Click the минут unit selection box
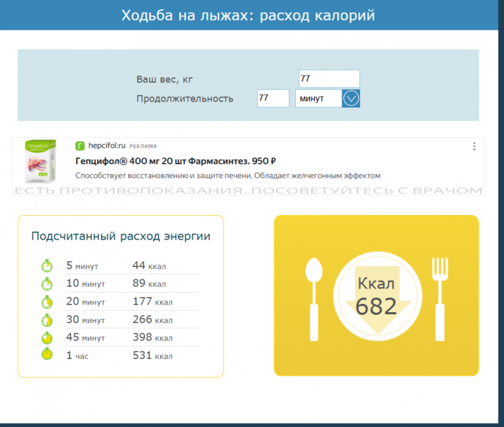Screen dimensions: 504x427 tap(319, 99)
